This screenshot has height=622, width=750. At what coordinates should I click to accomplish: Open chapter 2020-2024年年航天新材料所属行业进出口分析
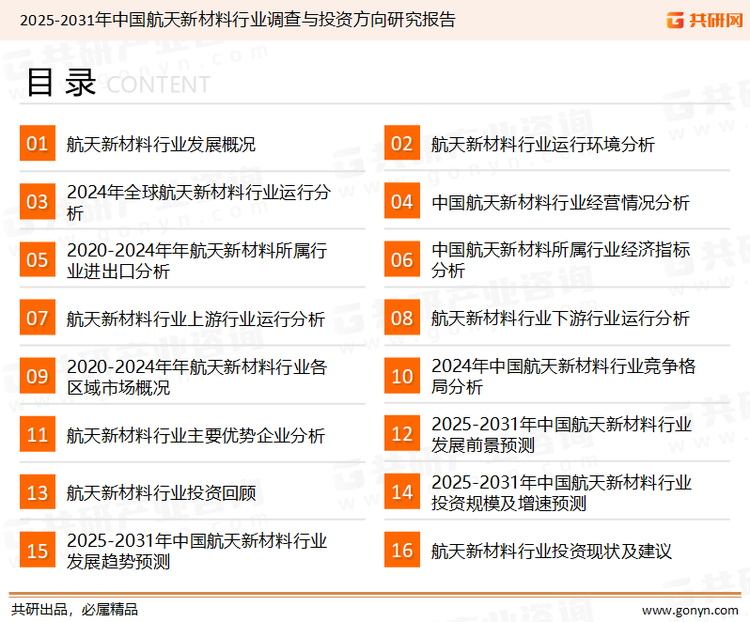197,260
